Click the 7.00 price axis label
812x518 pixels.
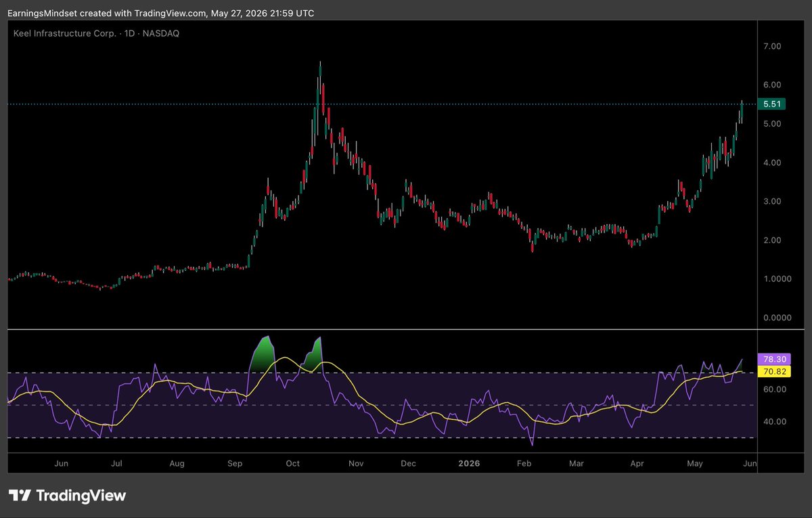pos(772,46)
